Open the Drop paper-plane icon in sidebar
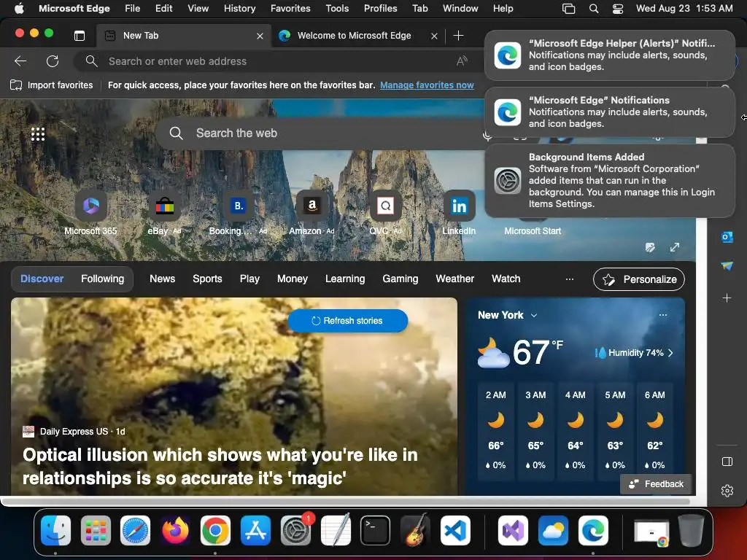 (727, 265)
